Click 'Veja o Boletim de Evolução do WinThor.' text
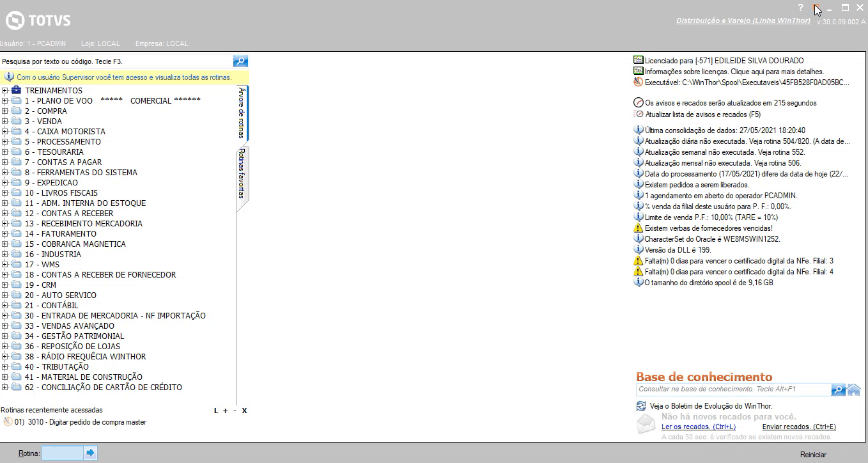 (x=711, y=406)
